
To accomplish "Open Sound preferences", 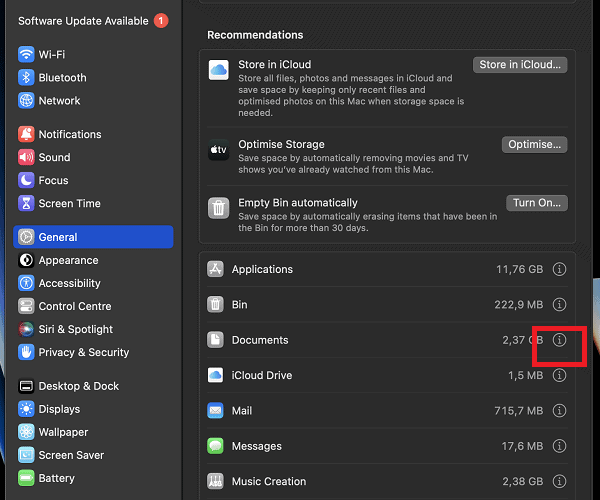I will (54, 157).
